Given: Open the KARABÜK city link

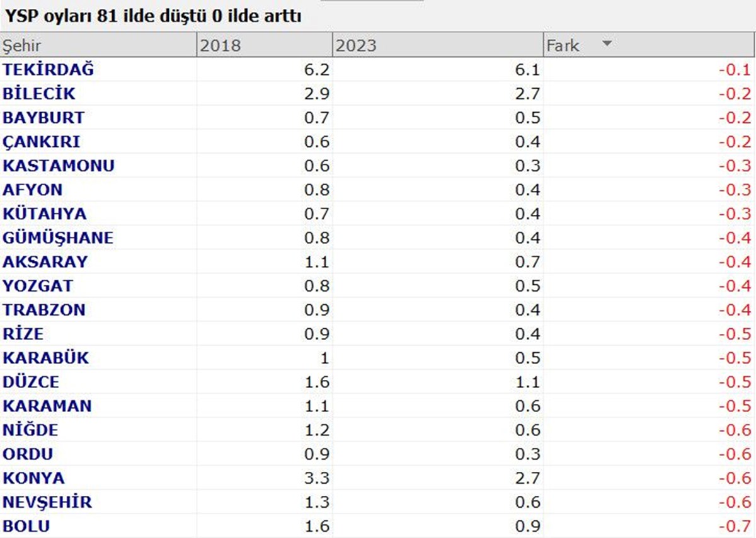Looking at the screenshot, I should pyautogui.click(x=46, y=357).
